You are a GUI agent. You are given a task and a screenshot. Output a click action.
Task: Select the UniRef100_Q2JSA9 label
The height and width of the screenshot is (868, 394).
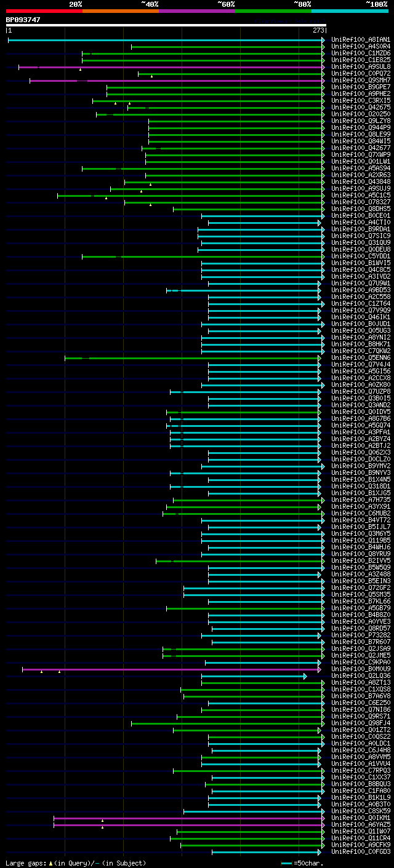click(x=361, y=649)
